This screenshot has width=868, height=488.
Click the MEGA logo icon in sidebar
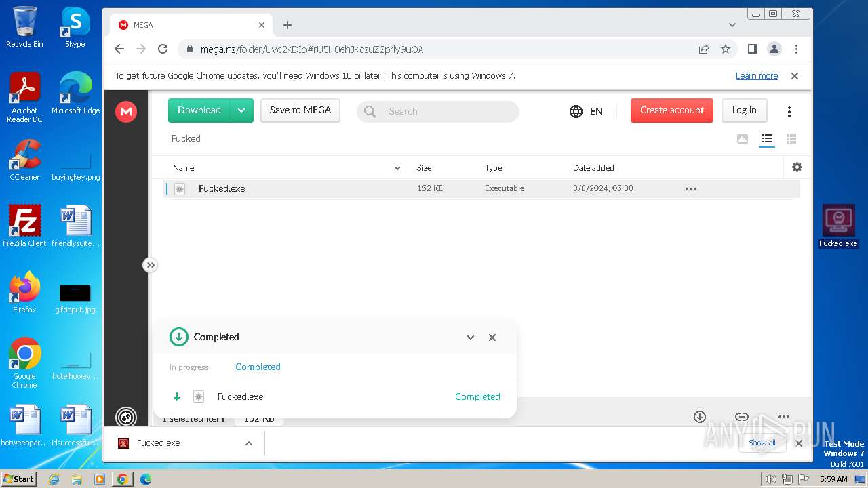click(x=125, y=112)
